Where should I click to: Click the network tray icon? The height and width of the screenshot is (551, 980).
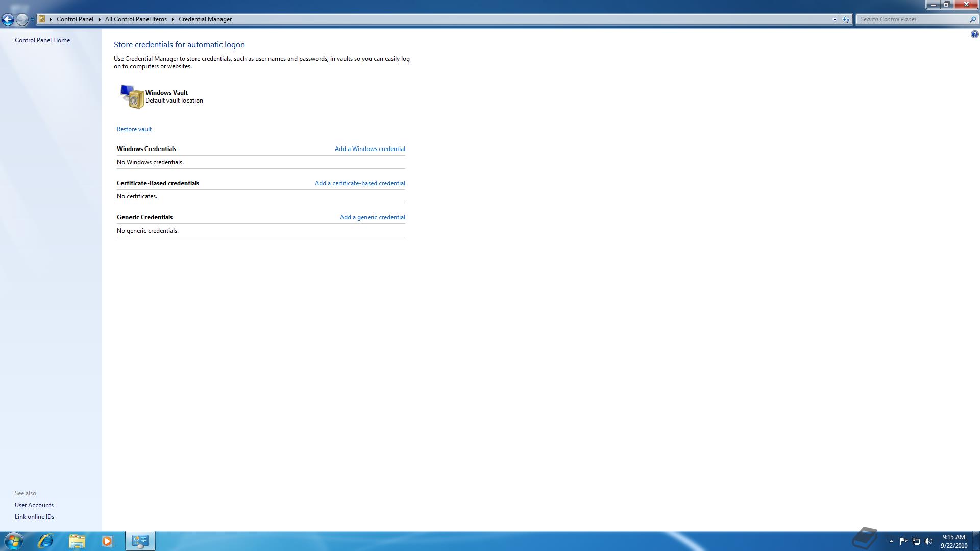click(916, 541)
